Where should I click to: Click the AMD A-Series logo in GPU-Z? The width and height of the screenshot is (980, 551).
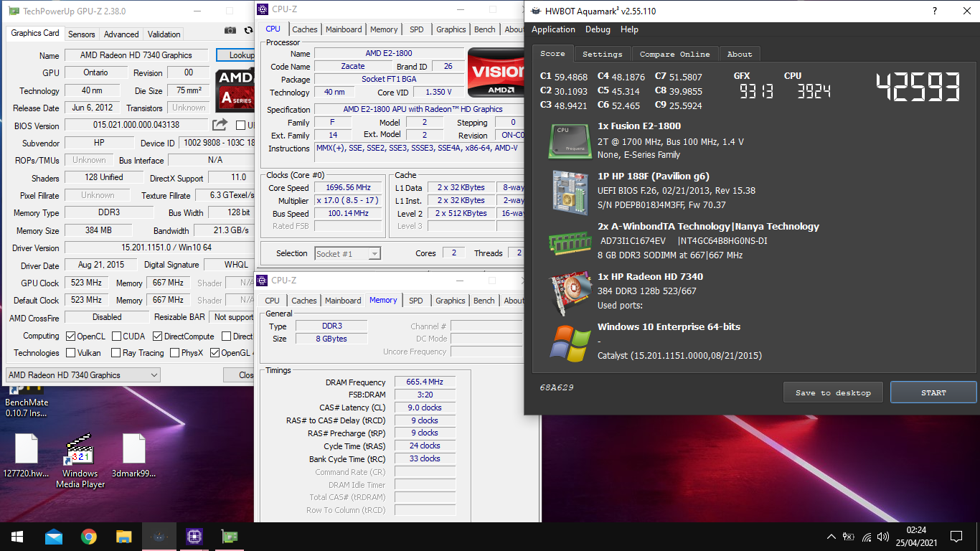235,89
